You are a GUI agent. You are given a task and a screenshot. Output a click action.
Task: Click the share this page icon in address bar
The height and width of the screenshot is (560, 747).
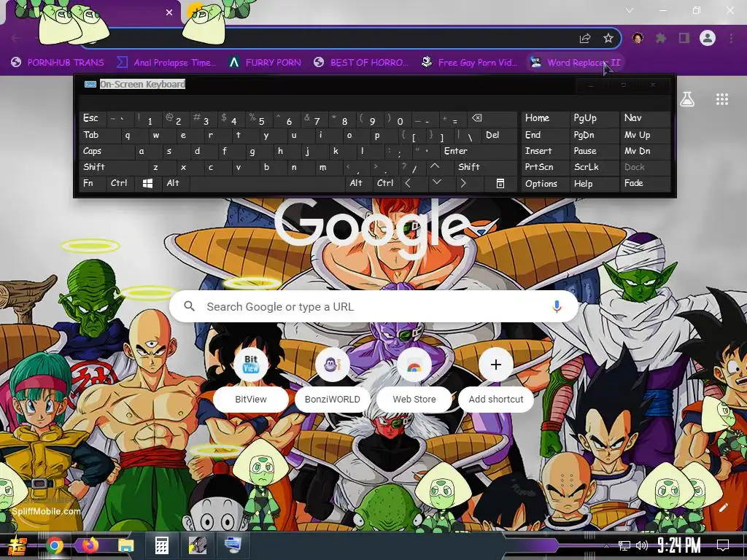pos(585,39)
